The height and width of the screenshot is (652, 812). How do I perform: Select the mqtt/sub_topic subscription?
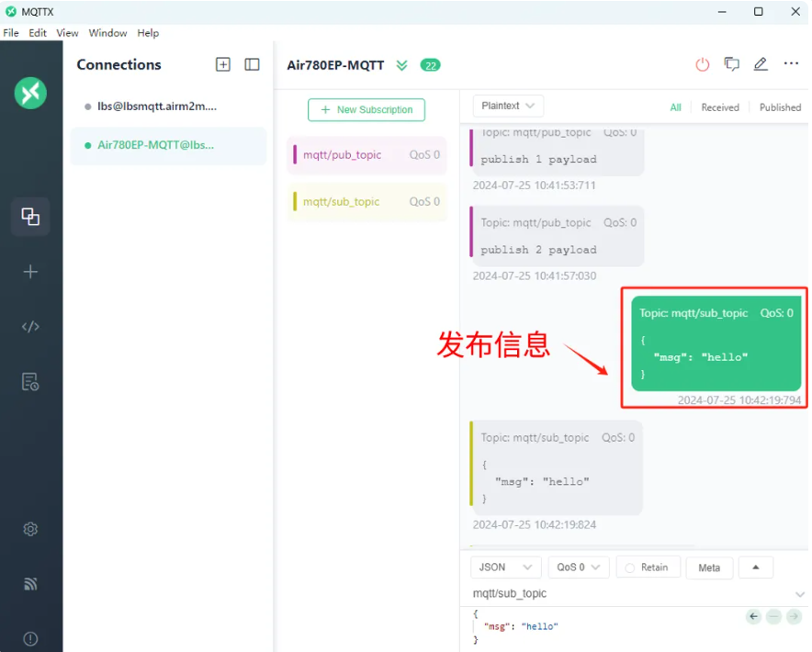click(x=367, y=201)
